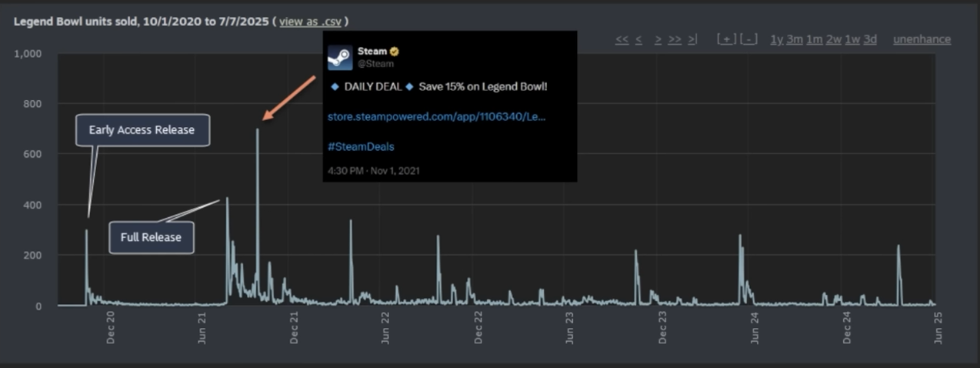Viewport: 980px width, 368px height.
Task: Set chart range to 3d
Action: pyautogui.click(x=870, y=39)
